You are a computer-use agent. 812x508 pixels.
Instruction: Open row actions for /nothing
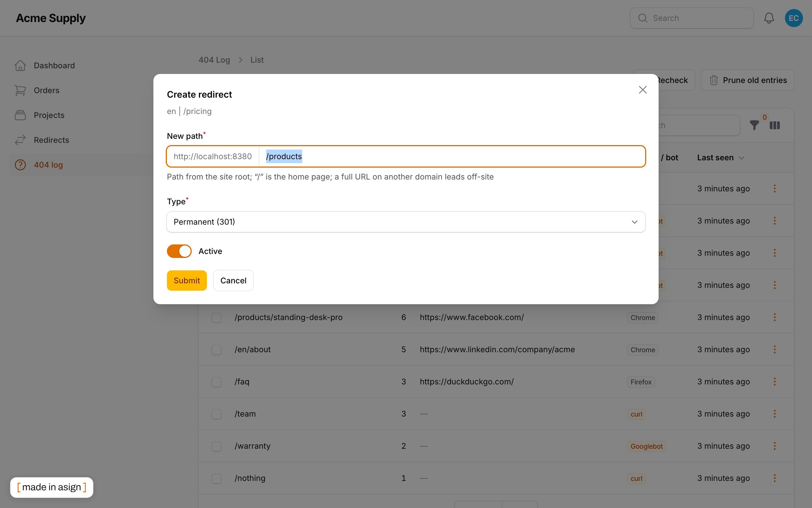[775, 478]
